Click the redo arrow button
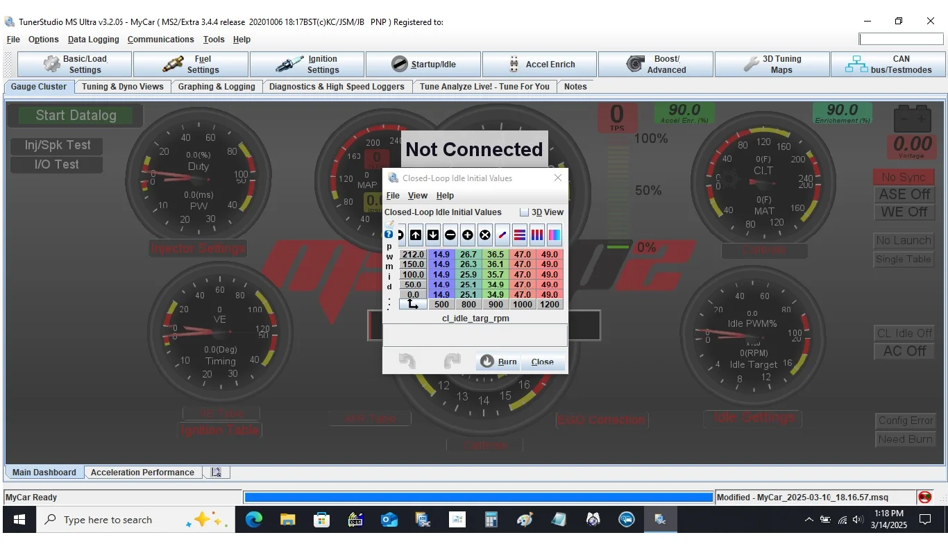This screenshot has height=560, width=948. coord(452,361)
